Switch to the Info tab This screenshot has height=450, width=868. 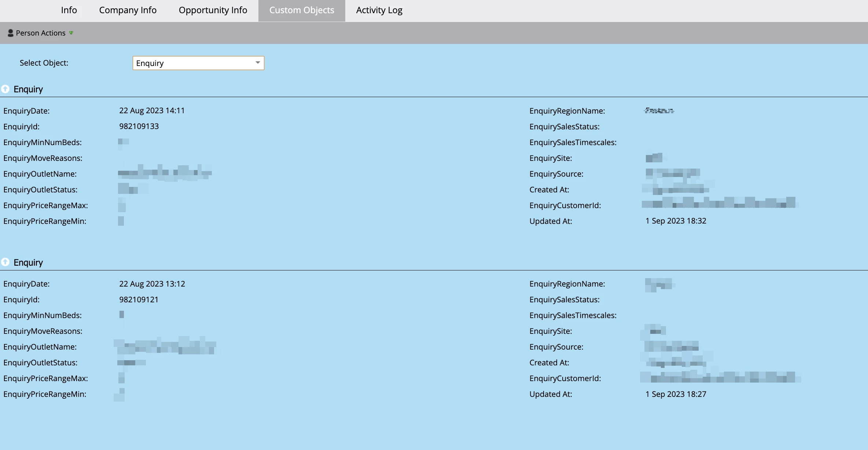69,10
